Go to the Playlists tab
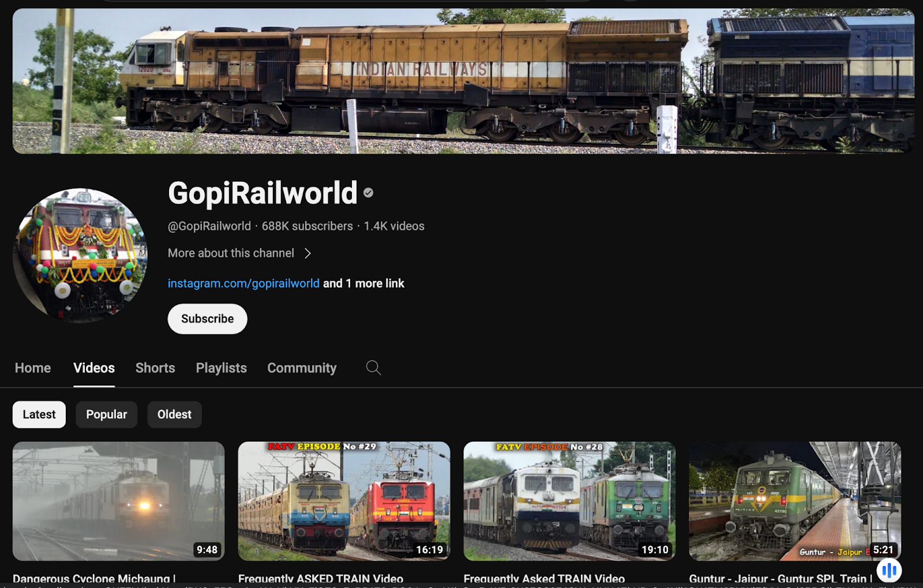The image size is (923, 588). [222, 368]
